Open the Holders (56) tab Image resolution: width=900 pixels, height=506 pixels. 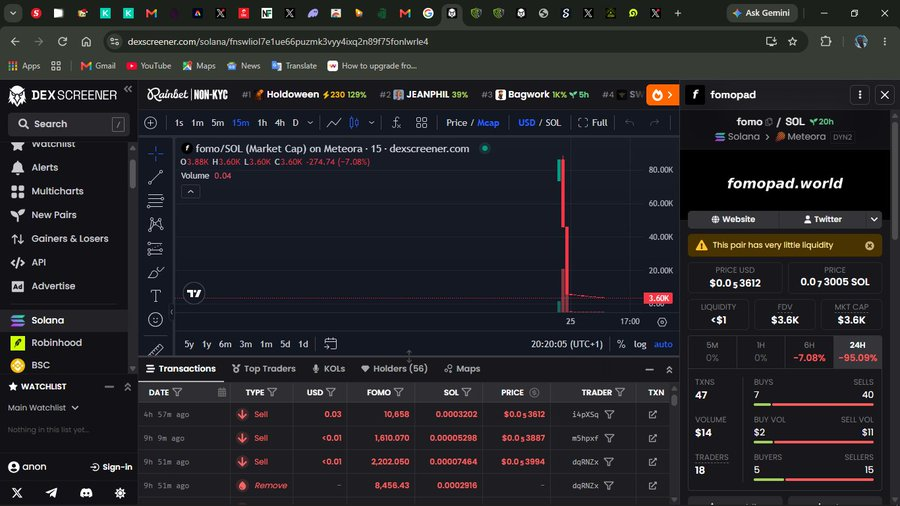[x=394, y=369]
